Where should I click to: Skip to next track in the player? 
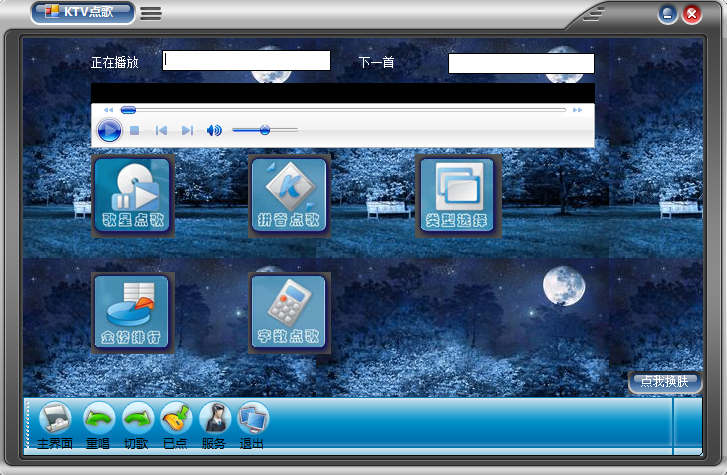[x=187, y=130]
